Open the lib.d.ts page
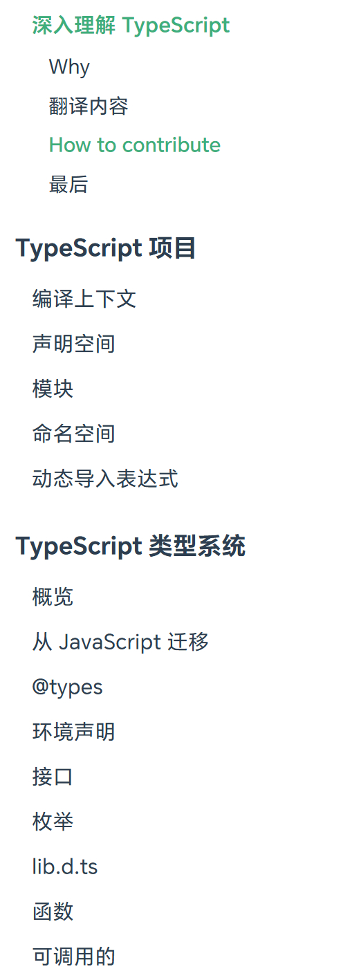Viewport: 341px width, 980px height. tap(65, 867)
